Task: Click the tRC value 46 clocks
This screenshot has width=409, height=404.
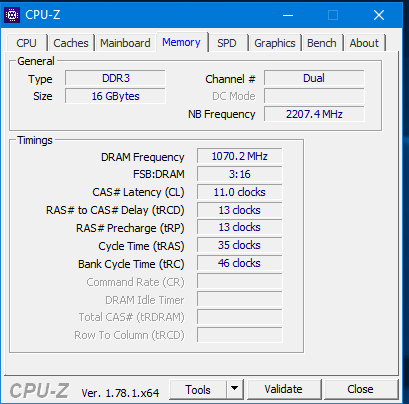Action: (239, 263)
